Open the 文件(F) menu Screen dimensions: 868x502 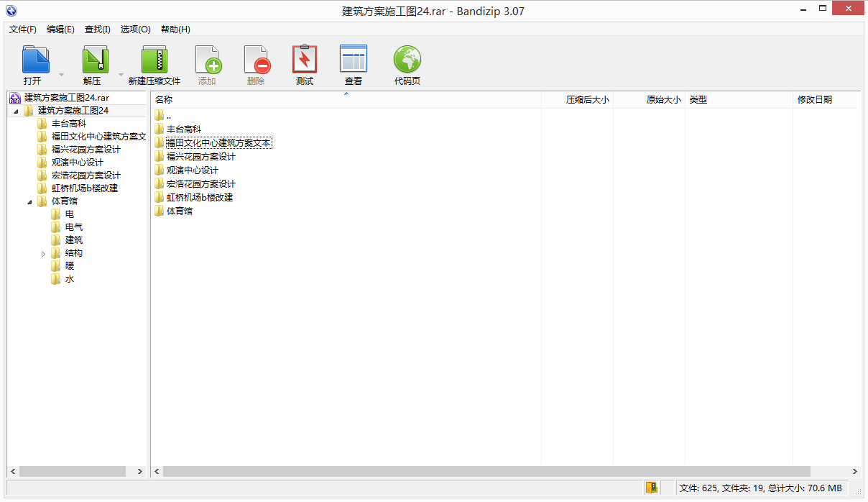[23, 29]
